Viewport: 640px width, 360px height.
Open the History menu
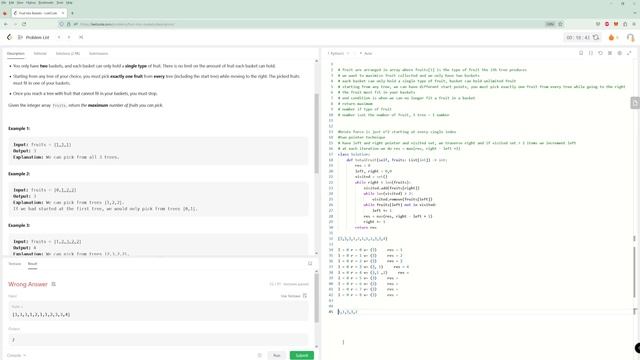(31, 2)
